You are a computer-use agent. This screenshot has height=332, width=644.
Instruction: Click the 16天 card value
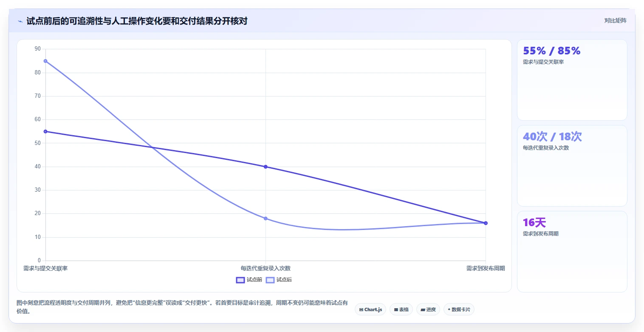coord(534,223)
